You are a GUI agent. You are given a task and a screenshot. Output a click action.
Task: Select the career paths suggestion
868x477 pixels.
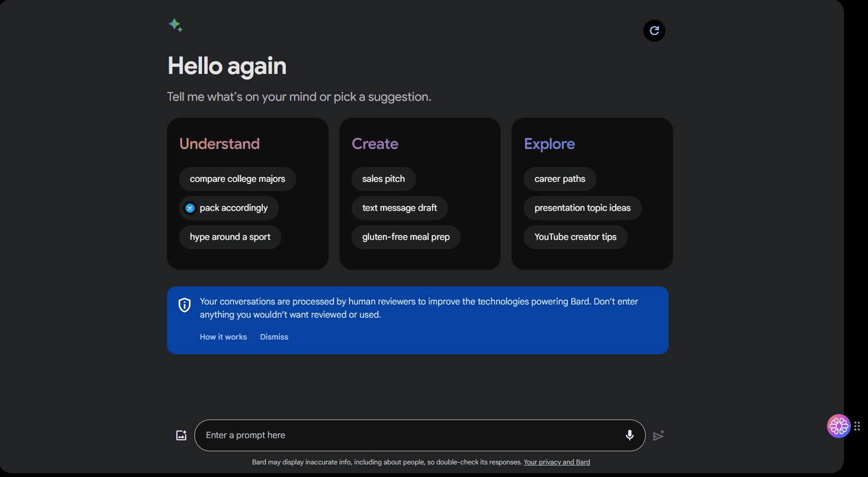tap(560, 179)
